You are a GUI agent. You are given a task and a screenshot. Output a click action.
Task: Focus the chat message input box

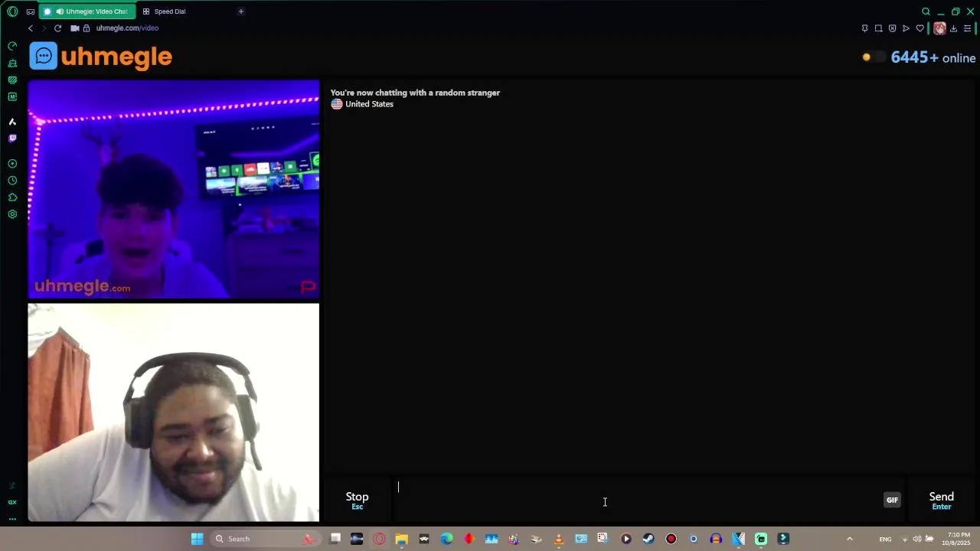[x=635, y=500]
